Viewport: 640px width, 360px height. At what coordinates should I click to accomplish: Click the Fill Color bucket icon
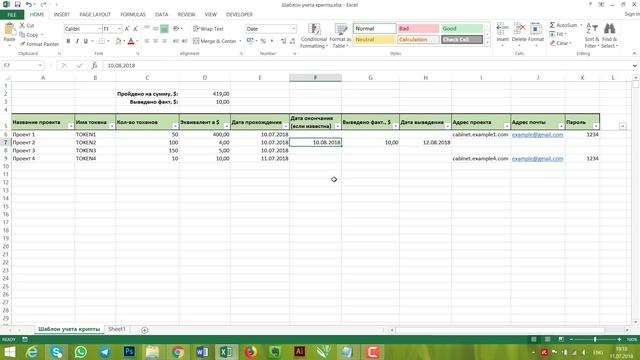pyautogui.click(x=118, y=41)
